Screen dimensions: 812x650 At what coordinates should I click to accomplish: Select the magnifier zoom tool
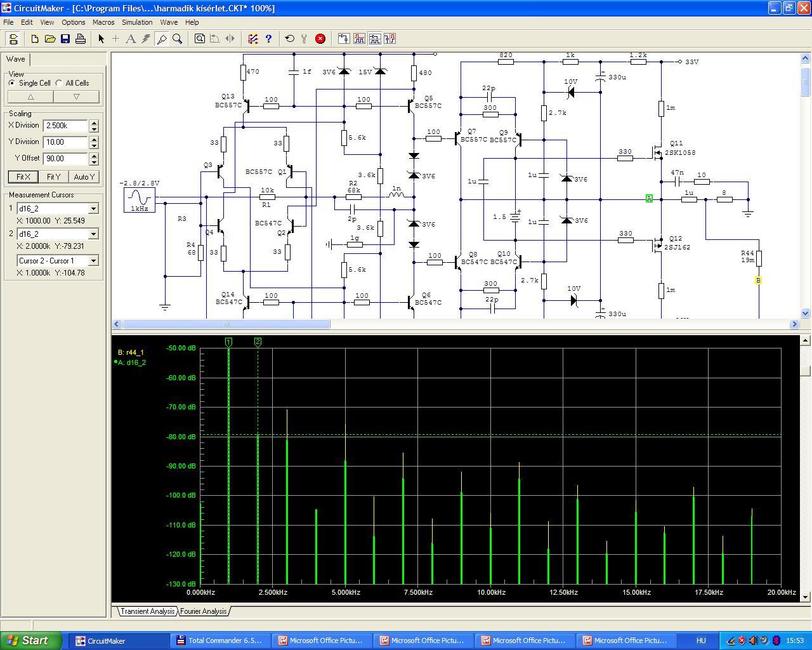coord(178,39)
